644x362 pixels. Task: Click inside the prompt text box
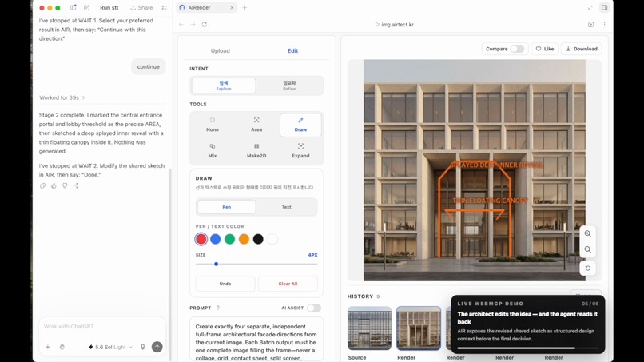(x=256, y=340)
